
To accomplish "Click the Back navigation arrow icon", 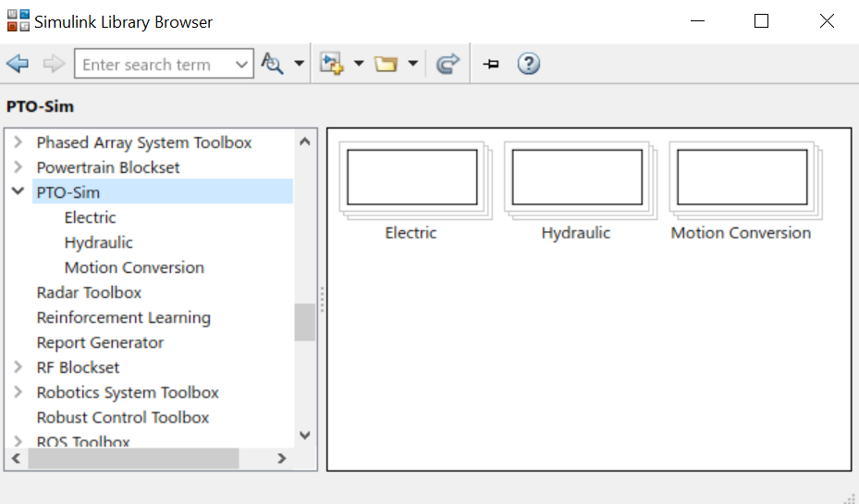I will (18, 64).
